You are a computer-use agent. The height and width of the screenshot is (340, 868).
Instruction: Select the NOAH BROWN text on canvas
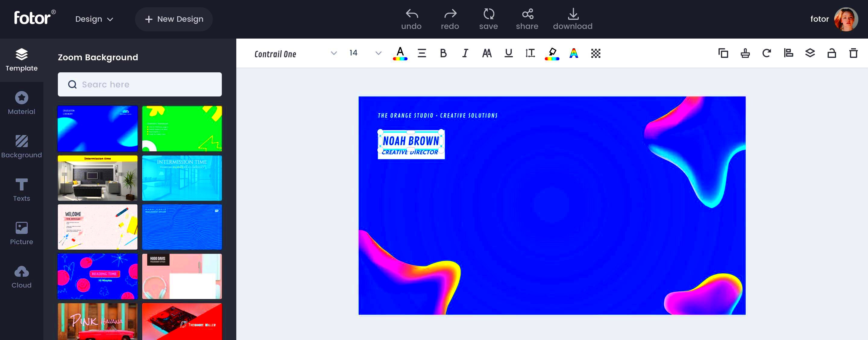pyautogui.click(x=411, y=141)
